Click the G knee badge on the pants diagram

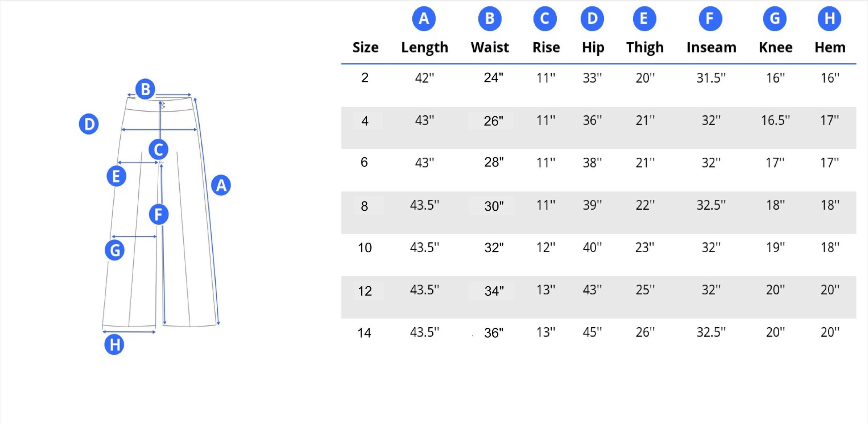tap(115, 250)
